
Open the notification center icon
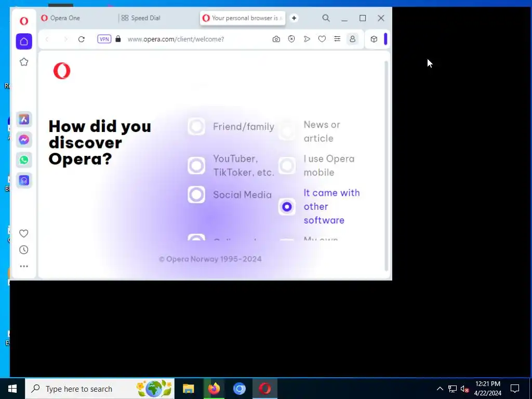pos(515,389)
